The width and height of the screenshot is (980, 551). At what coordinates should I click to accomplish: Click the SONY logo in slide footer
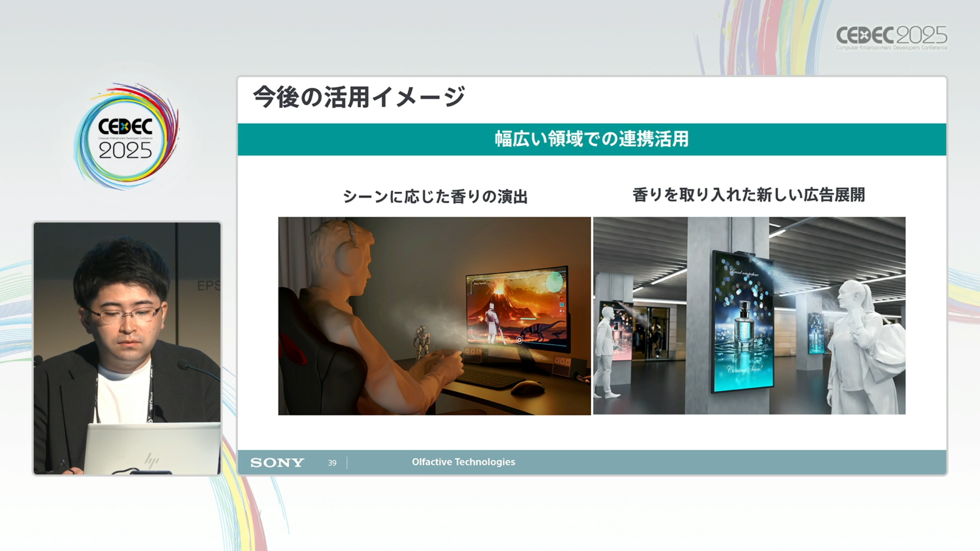pos(277,462)
